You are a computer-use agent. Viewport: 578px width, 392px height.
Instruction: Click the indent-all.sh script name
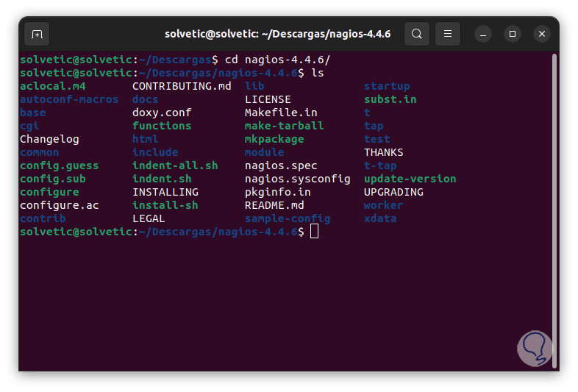[x=175, y=166]
